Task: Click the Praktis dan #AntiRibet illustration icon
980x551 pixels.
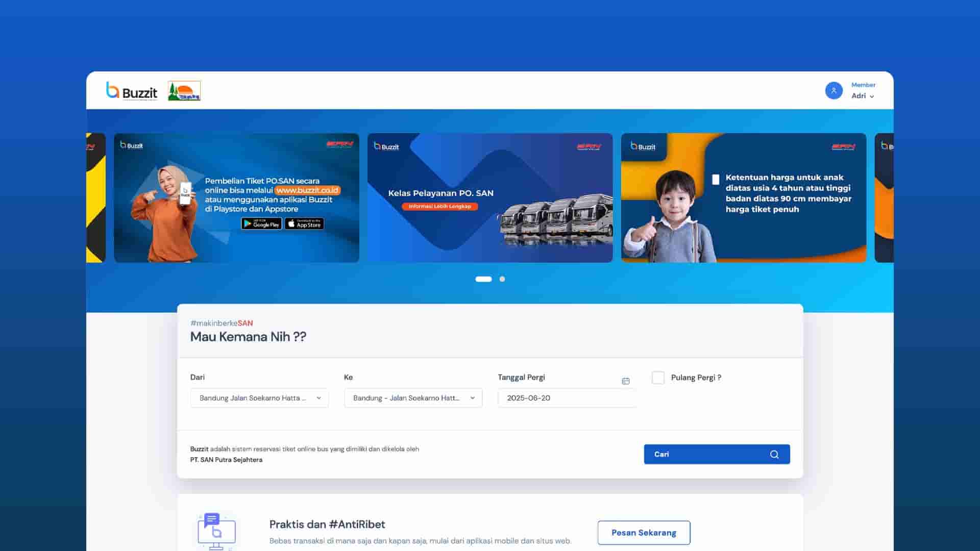Action: point(216,531)
